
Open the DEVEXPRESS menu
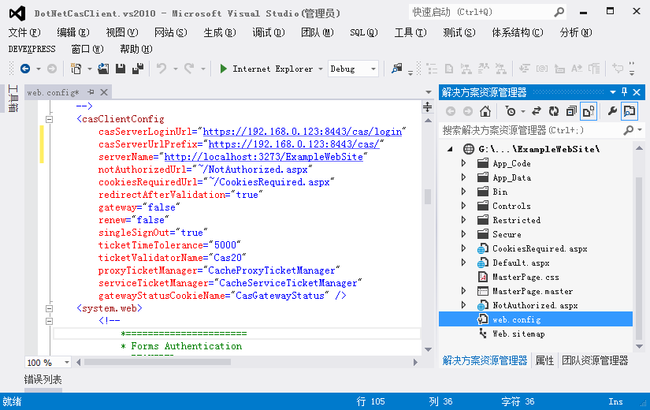click(32, 49)
